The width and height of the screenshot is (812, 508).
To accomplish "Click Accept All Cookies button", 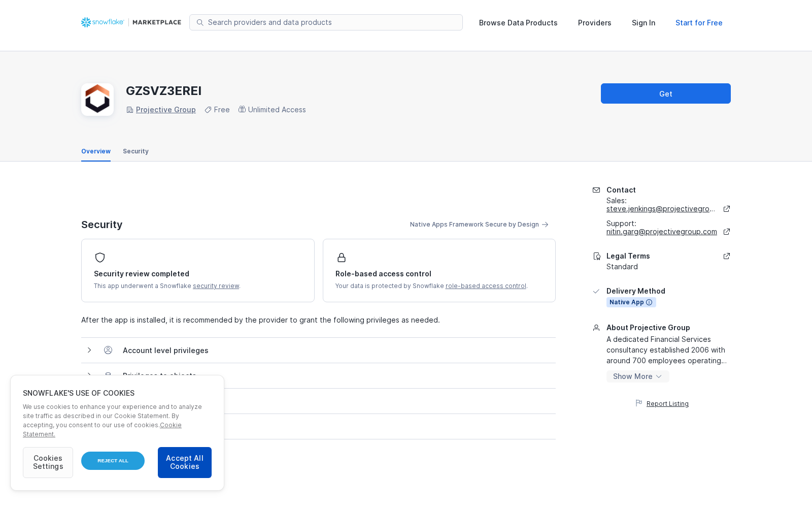I will (x=185, y=462).
